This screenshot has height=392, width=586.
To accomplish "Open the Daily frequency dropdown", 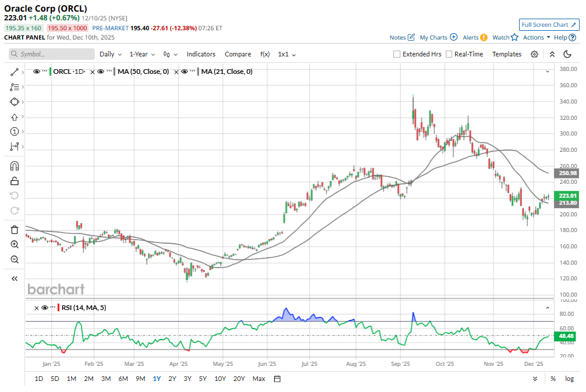I will coord(111,54).
